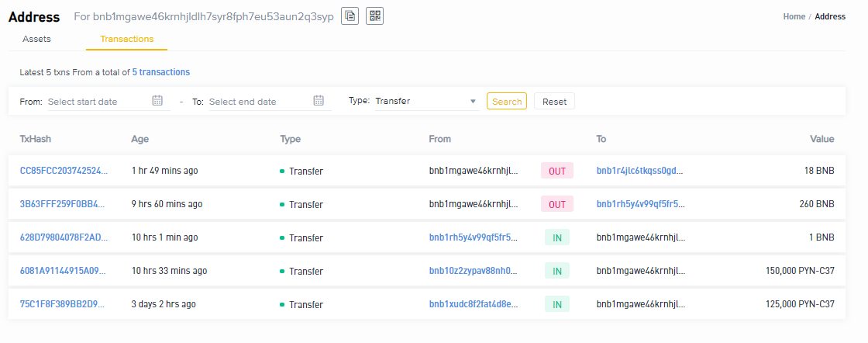Click the value 18 BNB
The width and height of the screenshot is (868, 343).
coord(820,171)
